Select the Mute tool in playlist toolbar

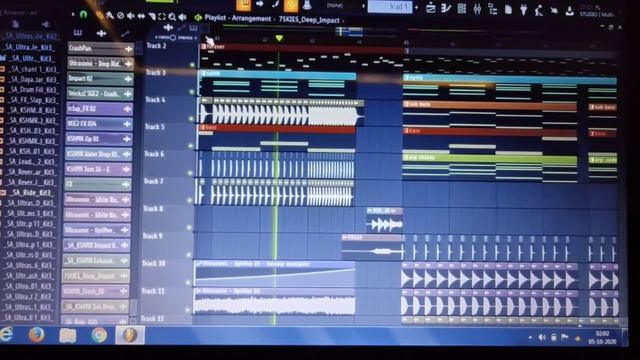tap(131, 16)
